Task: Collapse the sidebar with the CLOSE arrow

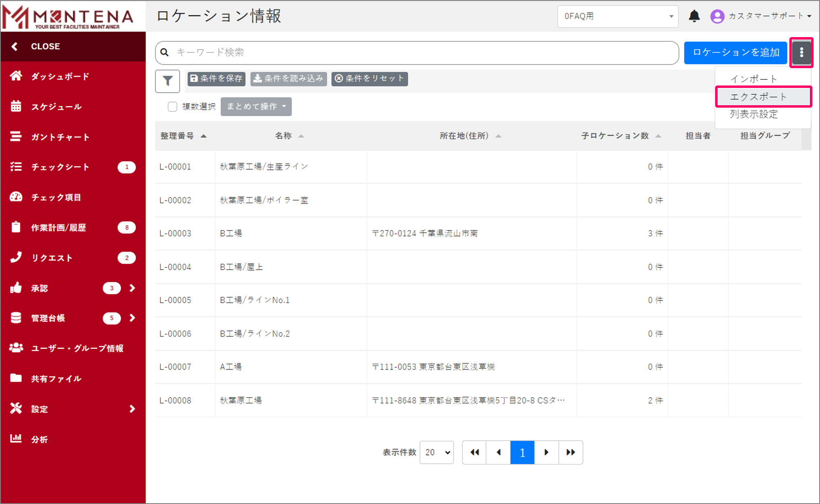Action: [15, 46]
